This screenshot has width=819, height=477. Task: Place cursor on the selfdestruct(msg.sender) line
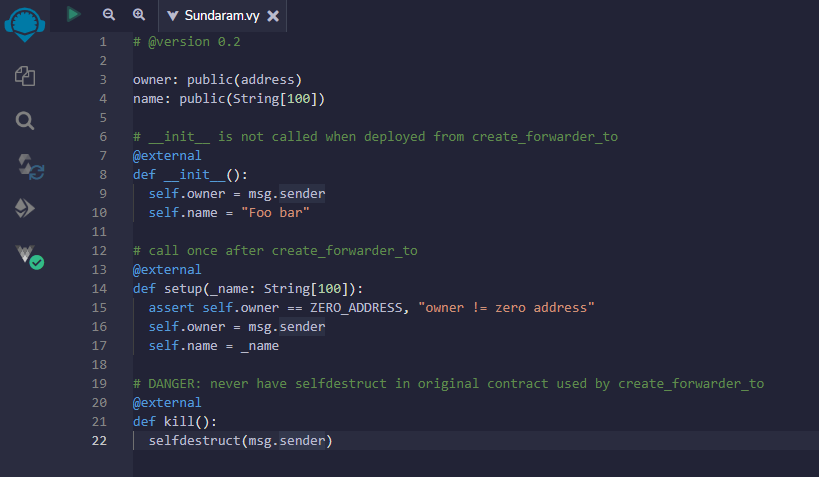(240, 441)
